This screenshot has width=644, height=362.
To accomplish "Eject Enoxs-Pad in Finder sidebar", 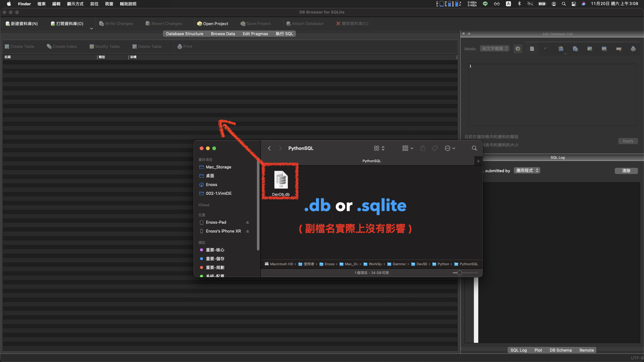I will click(x=248, y=223).
